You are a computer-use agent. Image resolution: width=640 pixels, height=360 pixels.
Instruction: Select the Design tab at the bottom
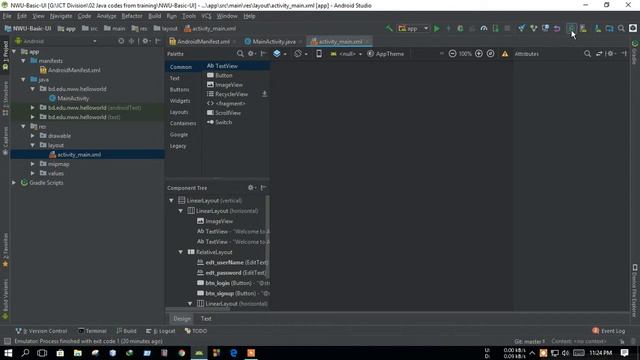click(182, 319)
